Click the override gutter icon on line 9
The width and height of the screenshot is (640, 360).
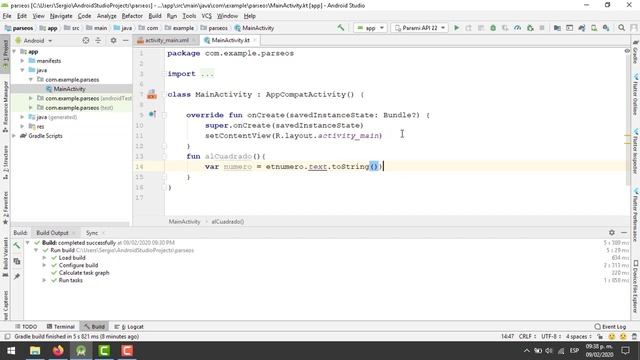pos(152,114)
